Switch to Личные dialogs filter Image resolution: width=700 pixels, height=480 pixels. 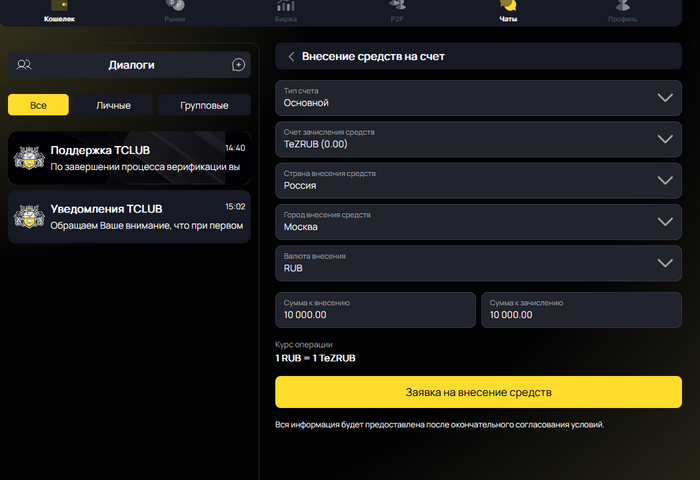click(112, 105)
